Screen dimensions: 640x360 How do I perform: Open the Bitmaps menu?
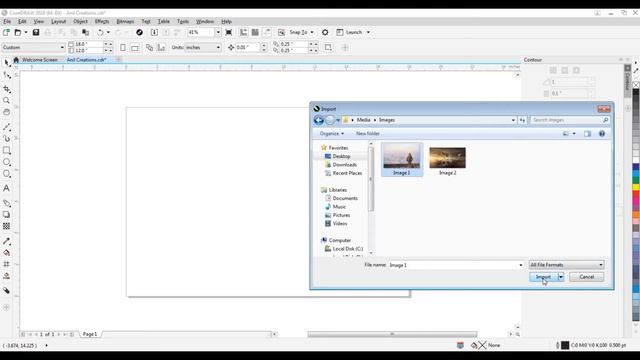(125, 21)
